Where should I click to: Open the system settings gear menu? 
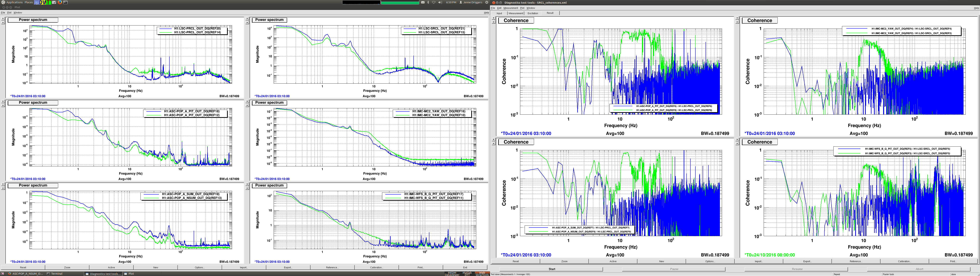click(x=487, y=2)
